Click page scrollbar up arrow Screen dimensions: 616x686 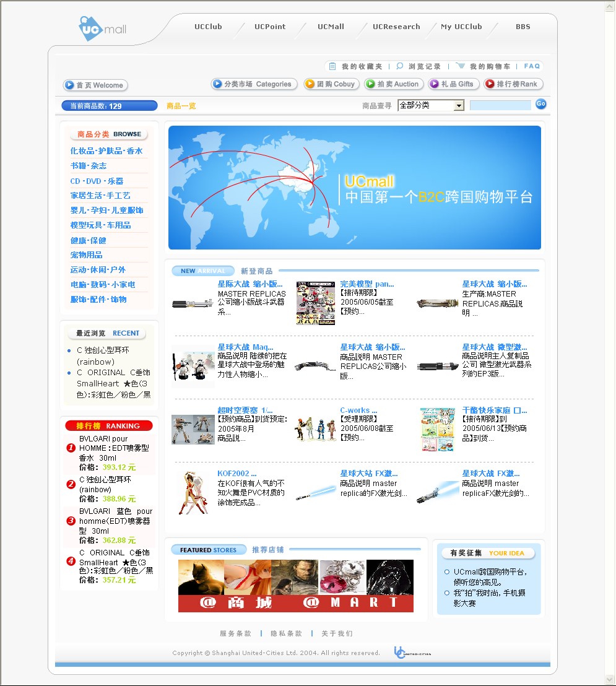click(x=610, y=6)
